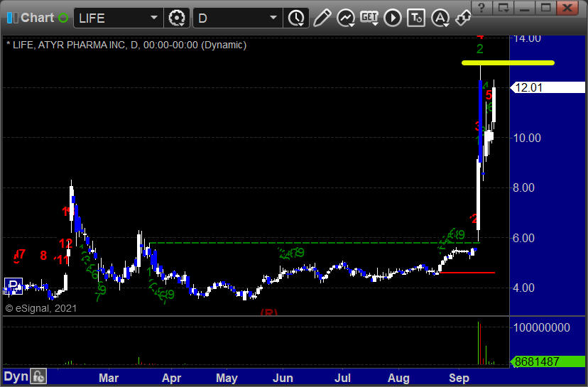Click the Dyn label at bottom-left

tap(16, 376)
